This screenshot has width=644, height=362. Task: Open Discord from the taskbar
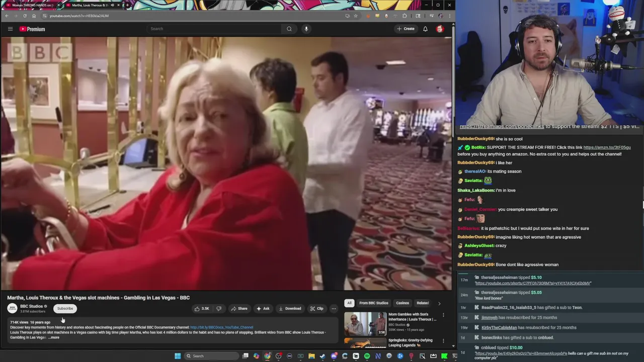(x=334, y=356)
